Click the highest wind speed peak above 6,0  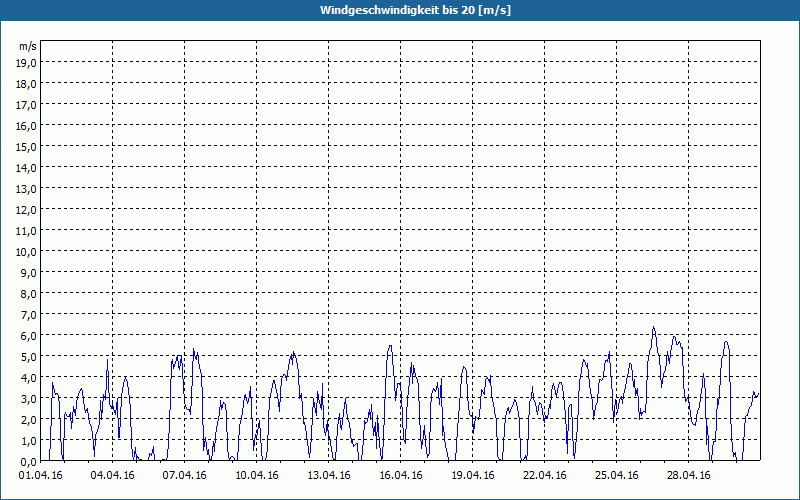tap(654, 327)
